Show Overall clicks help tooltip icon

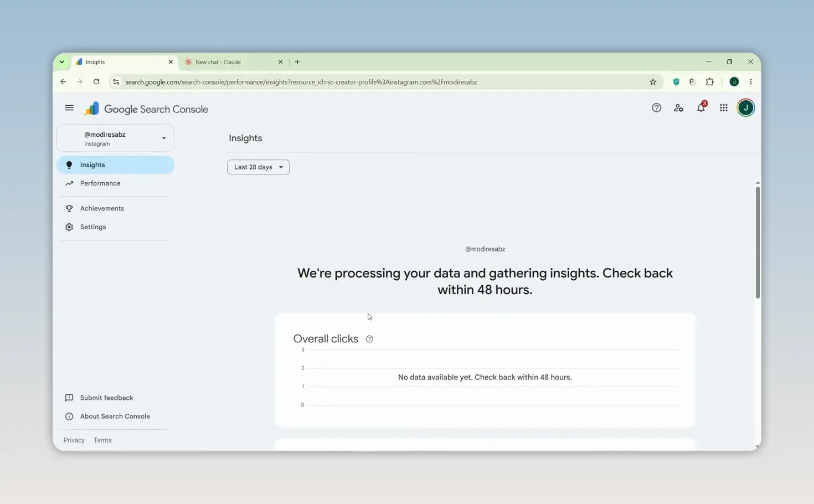click(369, 339)
